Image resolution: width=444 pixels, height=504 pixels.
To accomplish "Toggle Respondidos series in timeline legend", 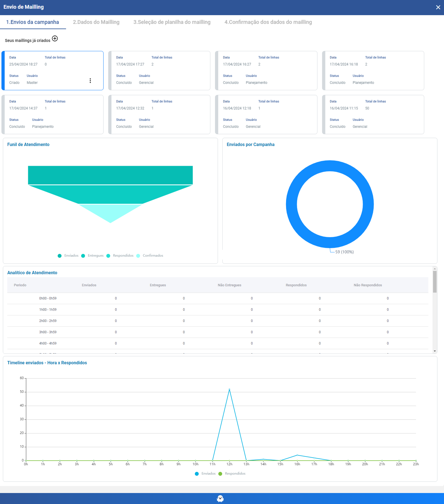I will coord(232,473).
